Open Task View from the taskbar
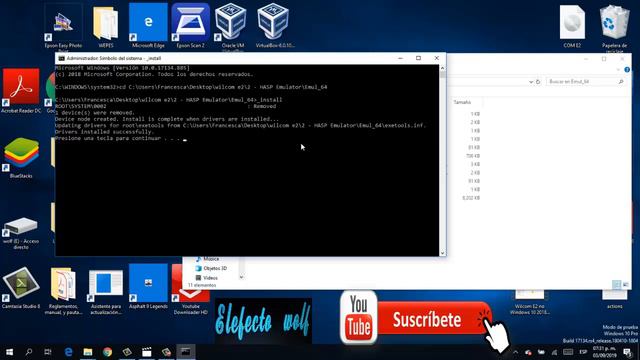 48,352
